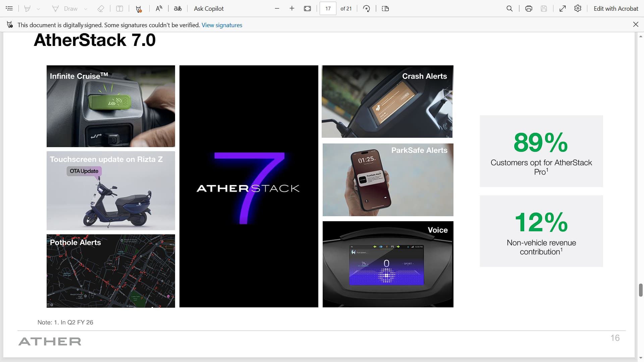Image resolution: width=644 pixels, height=362 pixels.
Task: Open the table of contents panel
Action: click(9, 8)
